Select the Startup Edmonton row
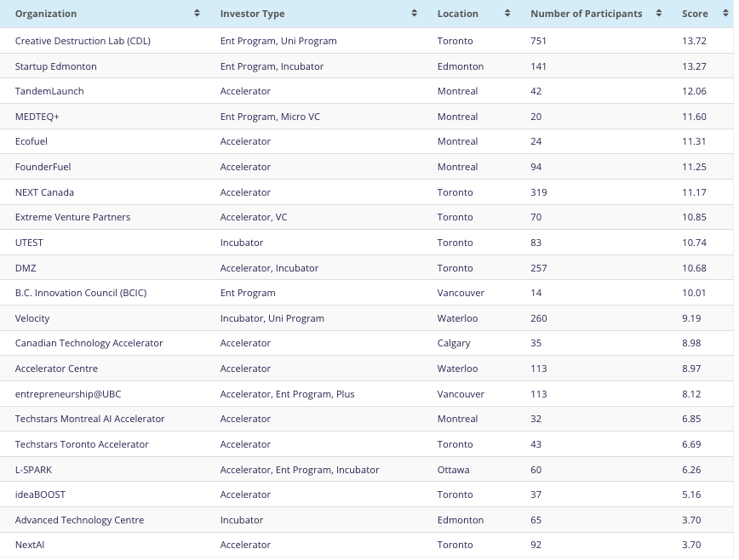The image size is (739, 560). 56,66
